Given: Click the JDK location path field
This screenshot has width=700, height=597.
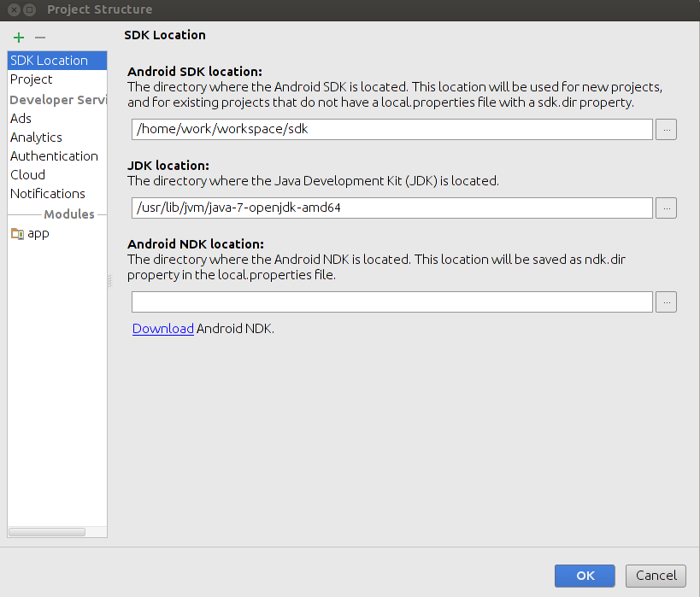Looking at the screenshot, I should [x=392, y=208].
